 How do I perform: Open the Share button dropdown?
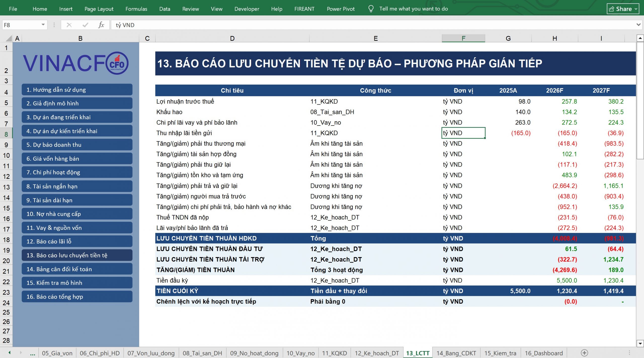click(x=636, y=9)
